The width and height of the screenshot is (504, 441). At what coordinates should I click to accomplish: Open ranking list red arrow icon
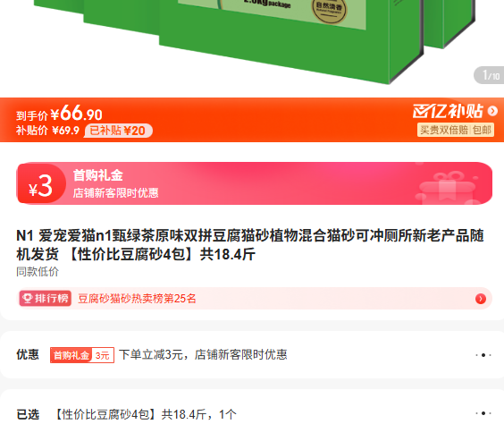(x=481, y=299)
